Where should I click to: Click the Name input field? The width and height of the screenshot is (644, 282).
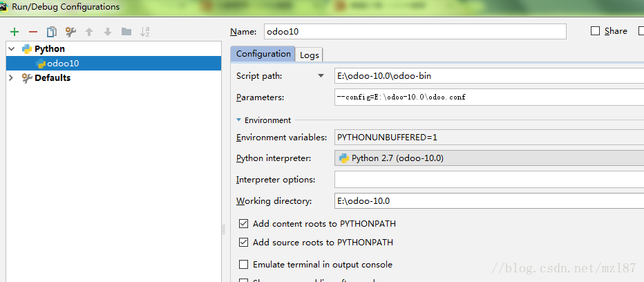click(415, 31)
